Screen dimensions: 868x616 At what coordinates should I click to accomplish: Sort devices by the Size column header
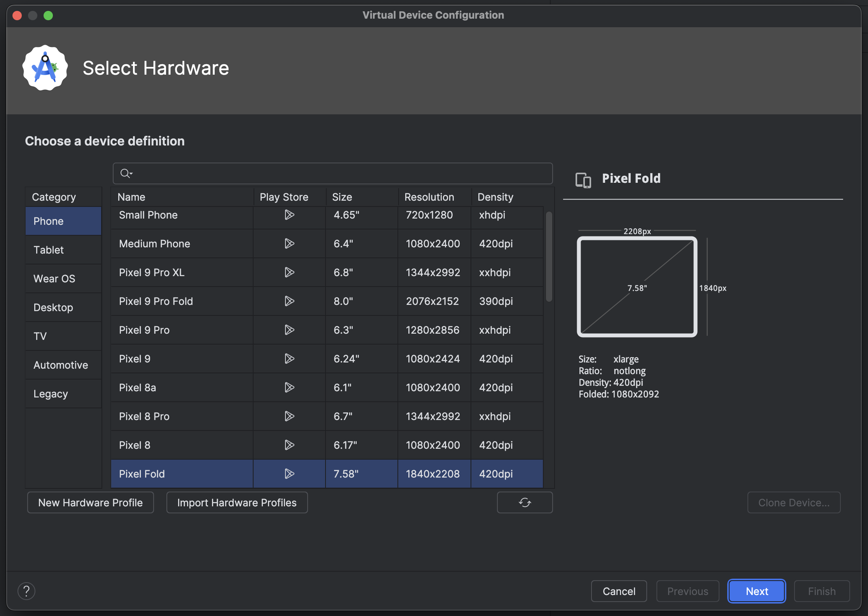362,197
